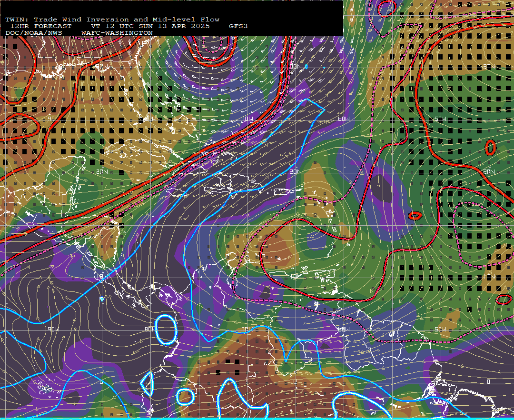The width and height of the screenshot is (514, 420).
Task: Click the title text "TWIN: Trade Wind Inversion and Mid-level Flow"
Action: (112, 20)
